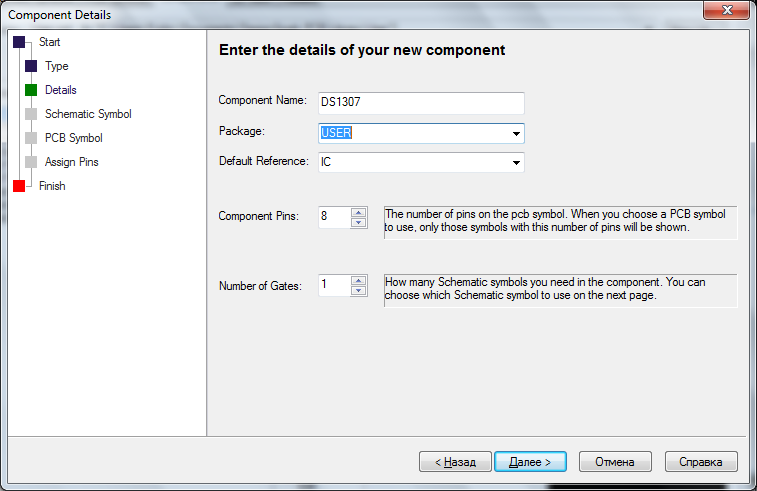Open the Package dropdown list
The image size is (757, 491).
point(516,133)
